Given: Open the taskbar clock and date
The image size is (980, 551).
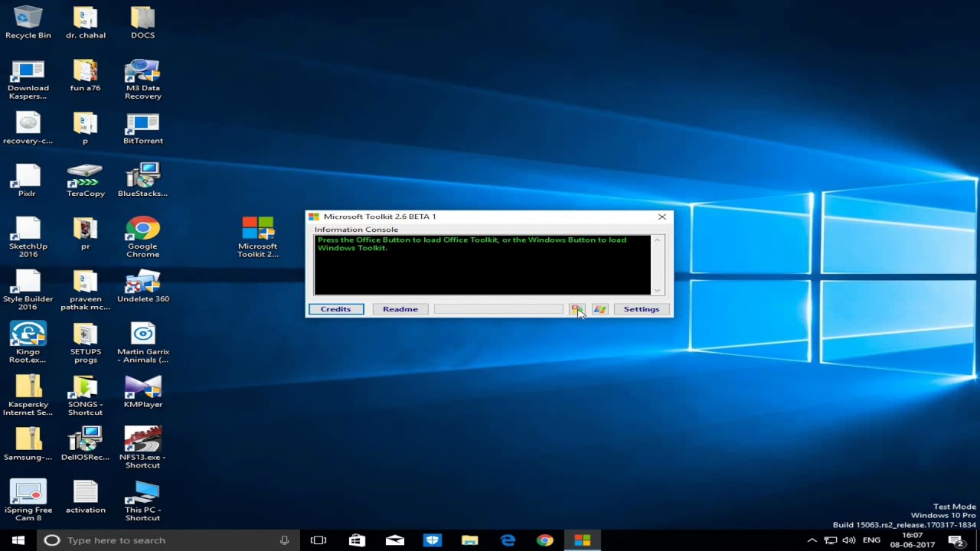Looking at the screenshot, I should tap(913, 540).
